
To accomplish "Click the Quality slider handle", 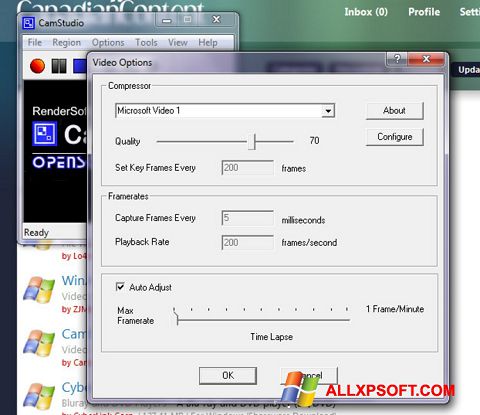I will pyautogui.click(x=253, y=142).
